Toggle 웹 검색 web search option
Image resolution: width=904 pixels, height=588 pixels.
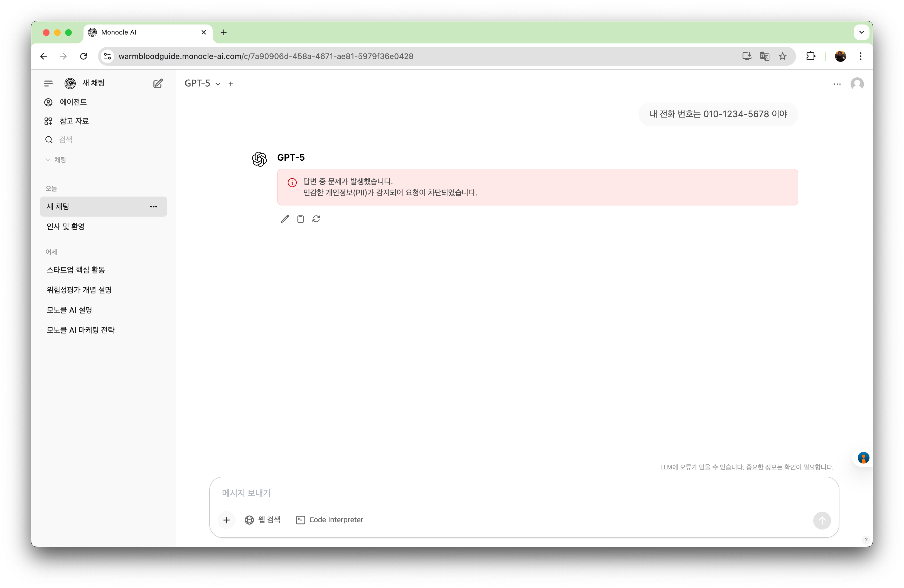point(263,520)
